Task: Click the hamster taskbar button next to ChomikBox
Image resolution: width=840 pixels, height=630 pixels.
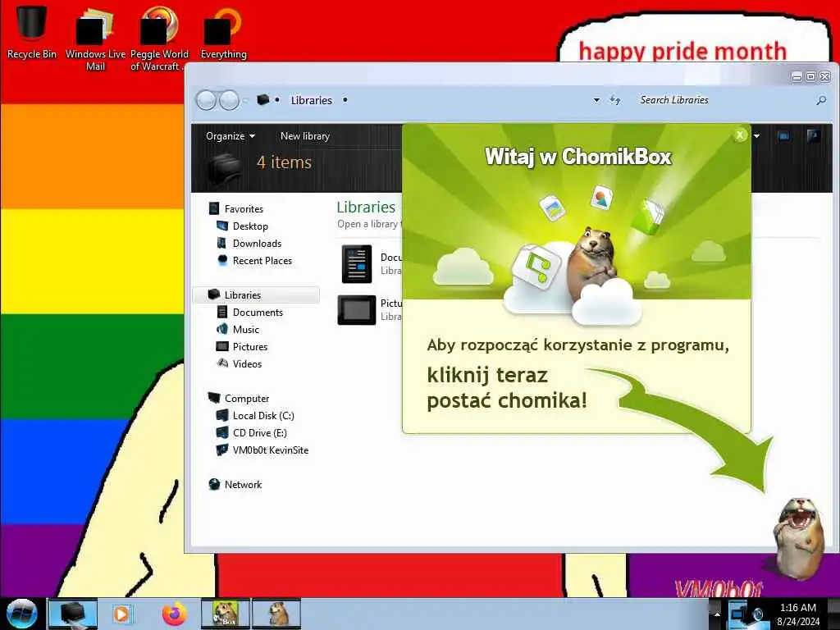Action: pos(276,614)
